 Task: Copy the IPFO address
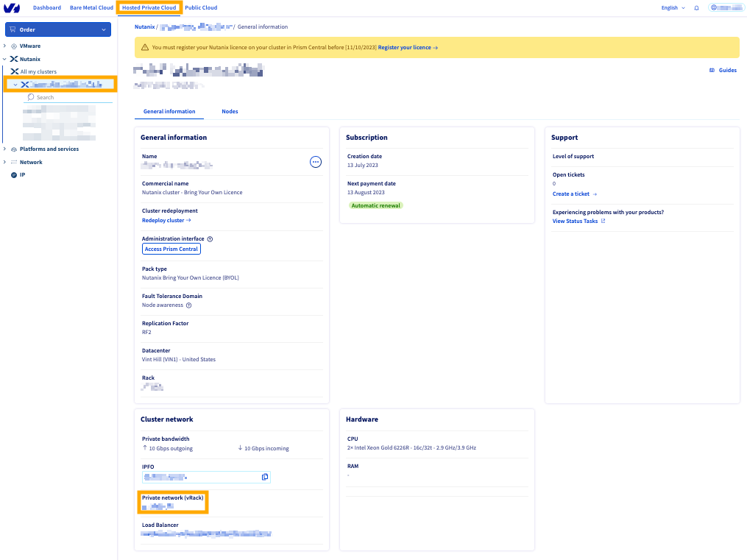[265, 477]
